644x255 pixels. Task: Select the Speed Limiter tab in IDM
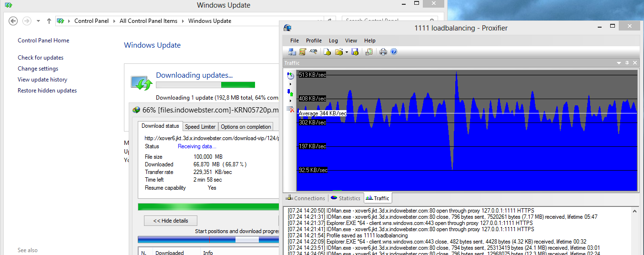(x=200, y=127)
